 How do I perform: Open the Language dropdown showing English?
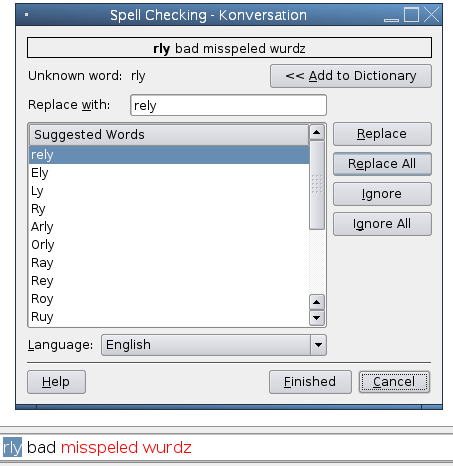pos(214,345)
